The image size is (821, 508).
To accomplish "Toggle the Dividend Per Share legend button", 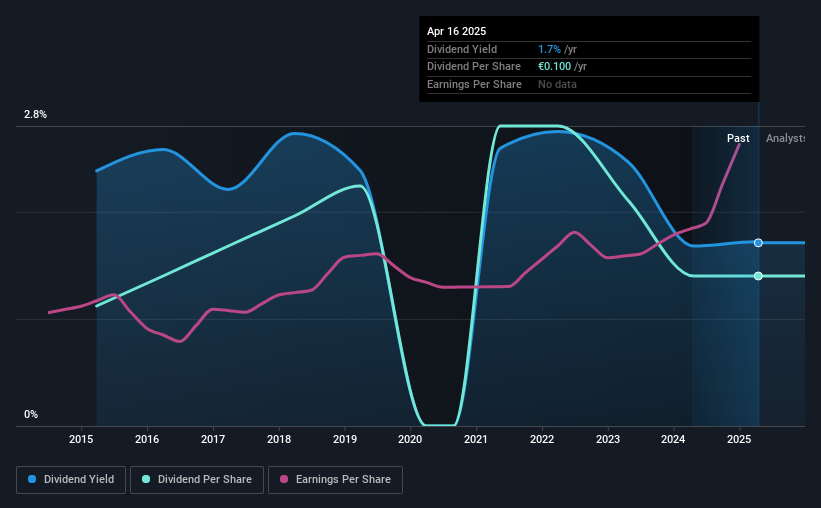I will [197, 480].
